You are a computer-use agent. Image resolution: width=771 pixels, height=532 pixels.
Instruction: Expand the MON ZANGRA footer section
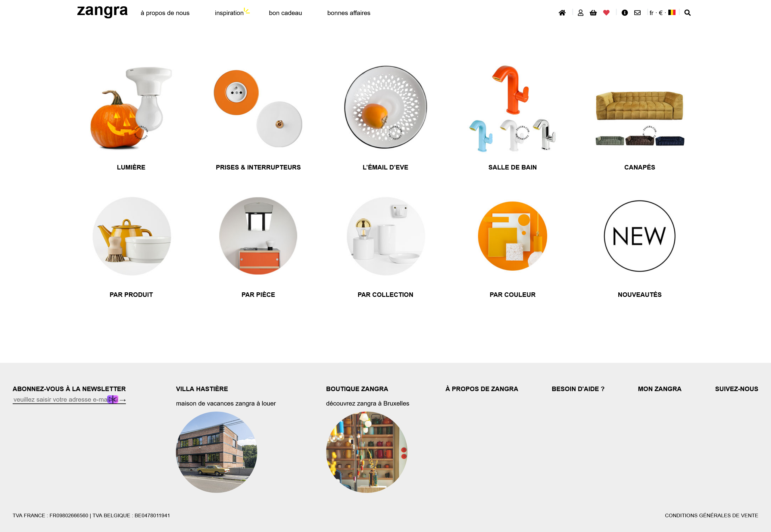659,389
